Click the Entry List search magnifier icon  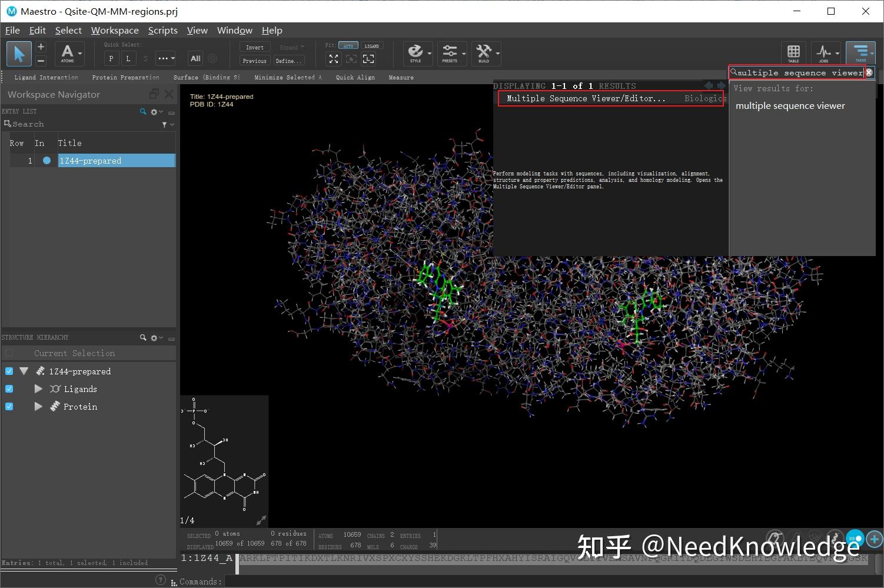coord(142,111)
